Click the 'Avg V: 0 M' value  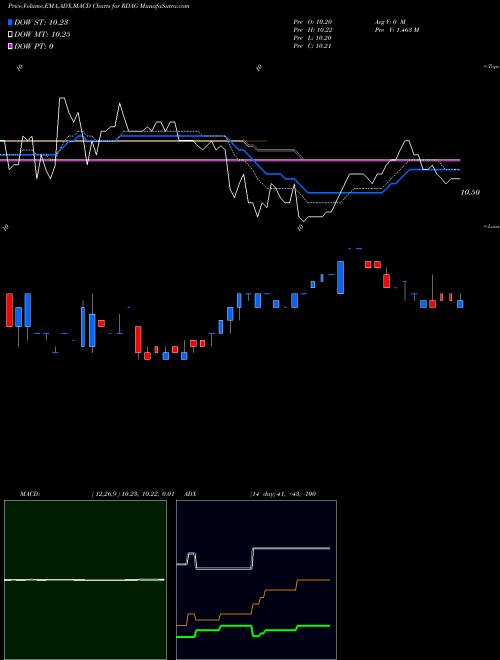tap(389, 21)
